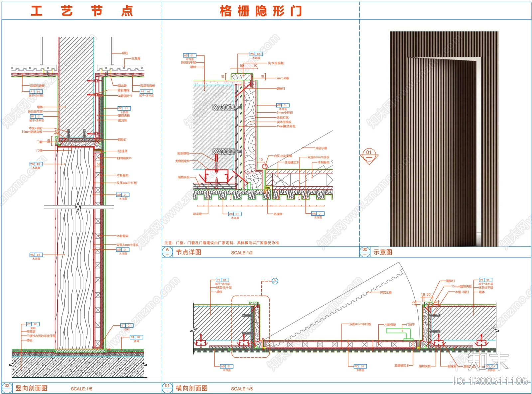
Task: Select the 夹板打底 annotation label
Action: tap(283, 118)
